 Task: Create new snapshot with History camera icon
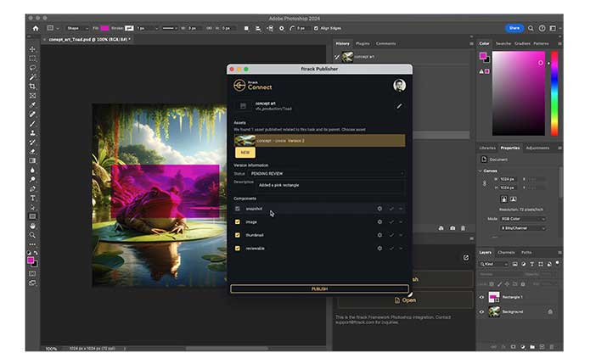[452, 228]
